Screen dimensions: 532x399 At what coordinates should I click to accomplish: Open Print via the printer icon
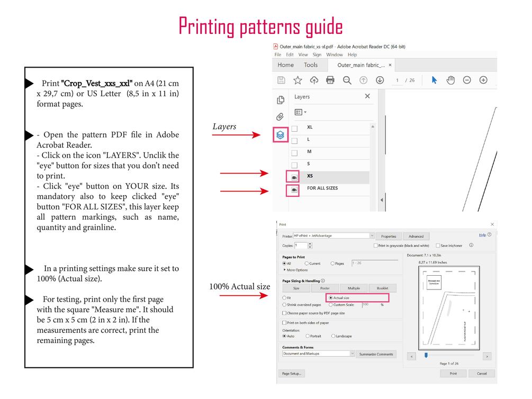[330, 80]
